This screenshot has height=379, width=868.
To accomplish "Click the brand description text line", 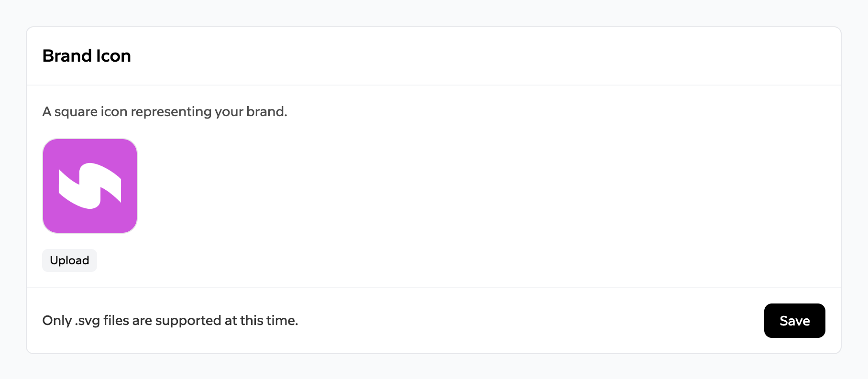I will click(x=165, y=111).
